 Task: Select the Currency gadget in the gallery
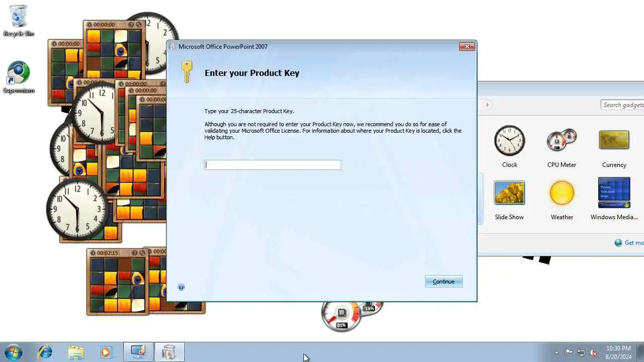coord(614,147)
